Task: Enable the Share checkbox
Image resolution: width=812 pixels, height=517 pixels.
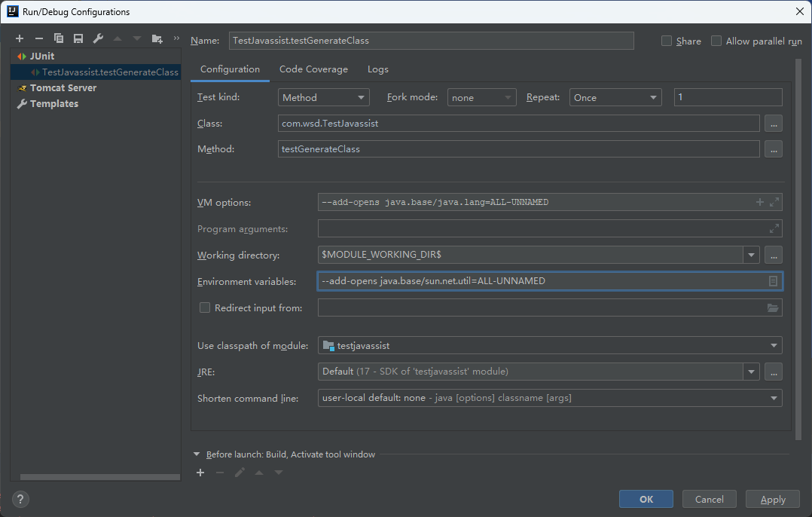Action: 667,41
